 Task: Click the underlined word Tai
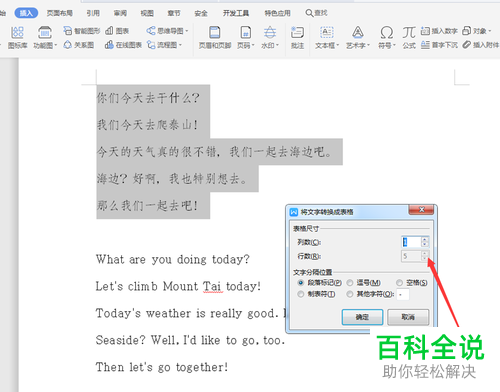pos(212,286)
